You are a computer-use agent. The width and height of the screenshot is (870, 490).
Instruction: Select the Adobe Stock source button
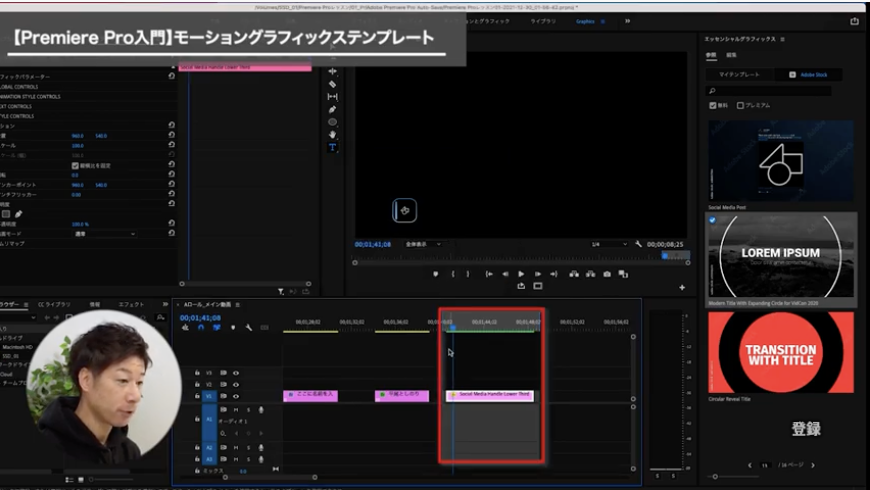(x=808, y=74)
